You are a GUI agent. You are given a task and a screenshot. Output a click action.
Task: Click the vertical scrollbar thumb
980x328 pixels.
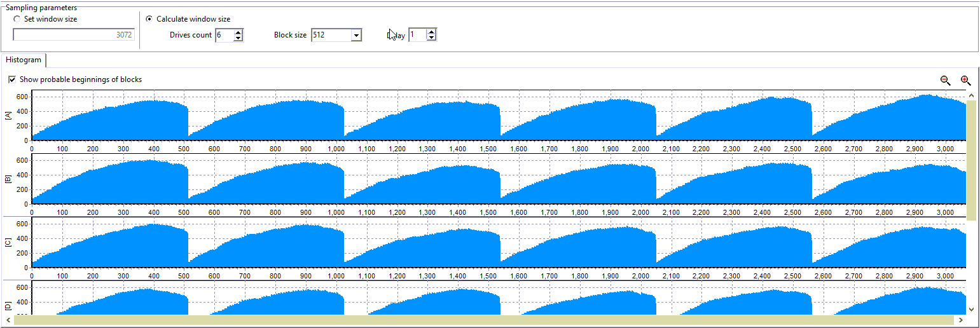[970, 159]
